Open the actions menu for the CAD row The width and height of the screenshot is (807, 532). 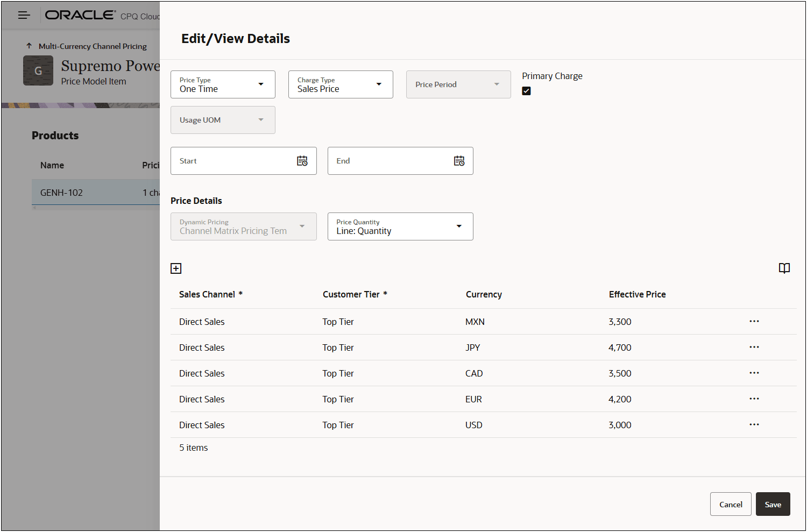coord(754,373)
